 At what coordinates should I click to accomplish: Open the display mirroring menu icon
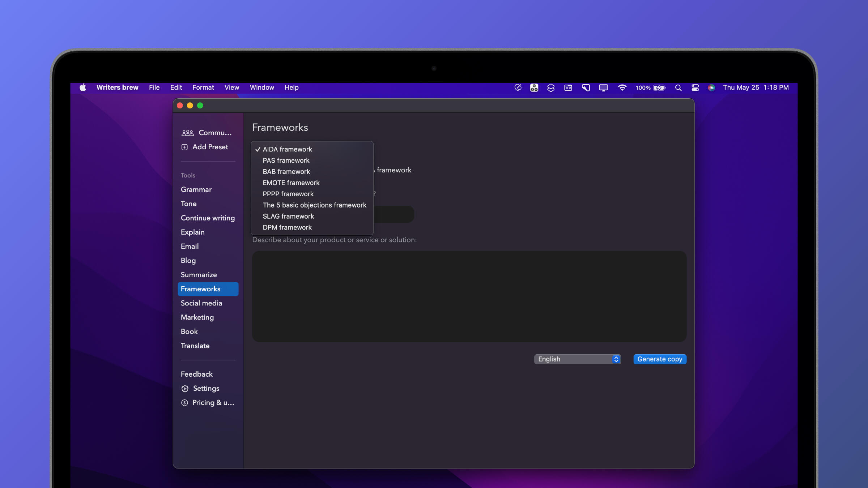[x=603, y=88]
